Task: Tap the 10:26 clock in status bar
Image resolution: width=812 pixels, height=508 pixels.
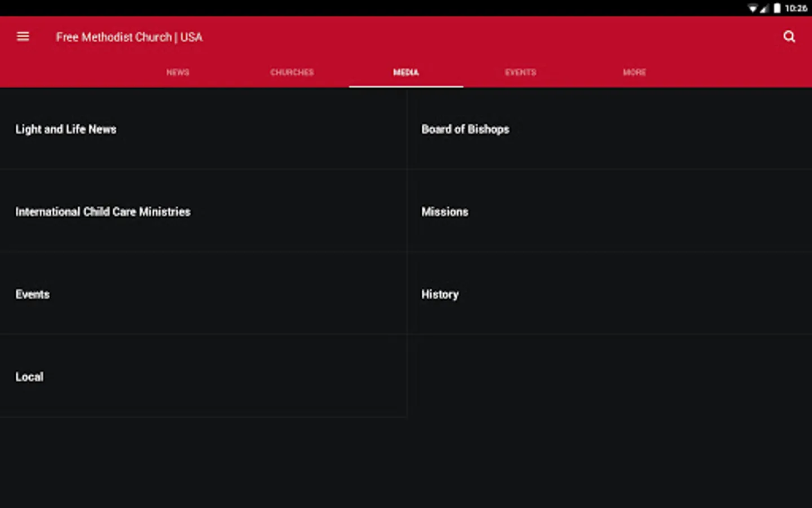Action: pyautogui.click(x=796, y=8)
